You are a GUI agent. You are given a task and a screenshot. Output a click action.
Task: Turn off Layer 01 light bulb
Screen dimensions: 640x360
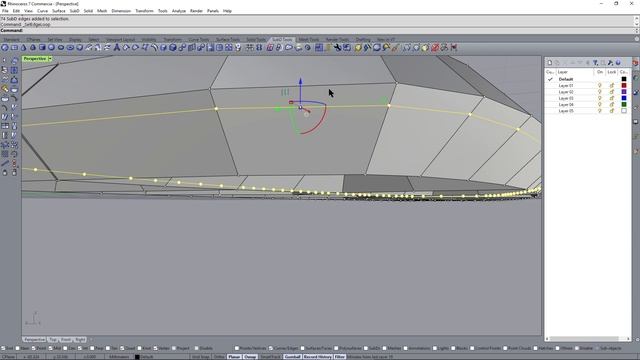tap(600, 85)
